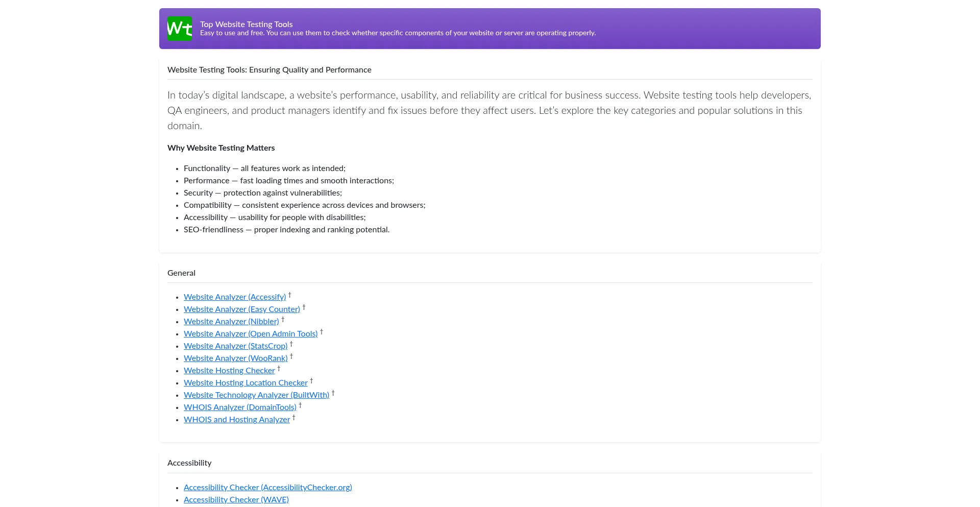Open Website Analyzer (WooRank)
Viewport: 980px width, 507px height.
235,358
